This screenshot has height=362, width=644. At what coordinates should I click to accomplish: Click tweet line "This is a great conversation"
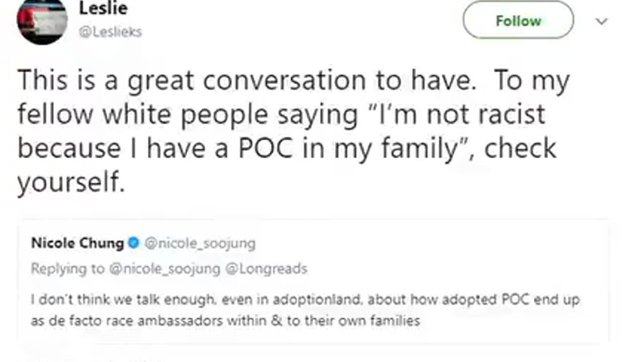pyautogui.click(x=247, y=81)
